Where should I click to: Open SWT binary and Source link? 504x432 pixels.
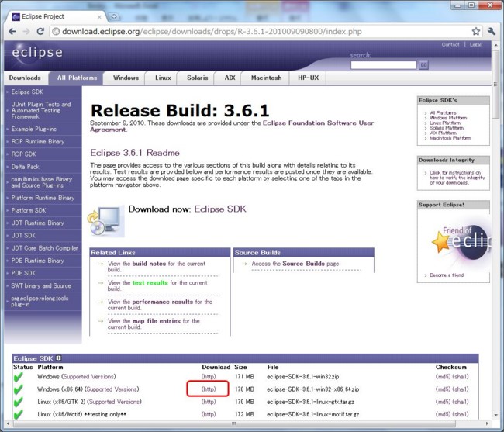[41, 285]
